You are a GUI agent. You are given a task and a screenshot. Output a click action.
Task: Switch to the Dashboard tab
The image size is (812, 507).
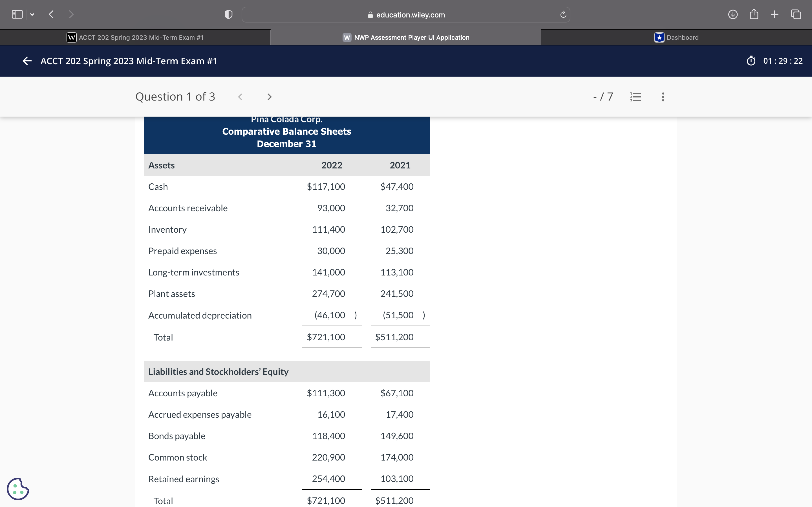(x=676, y=37)
